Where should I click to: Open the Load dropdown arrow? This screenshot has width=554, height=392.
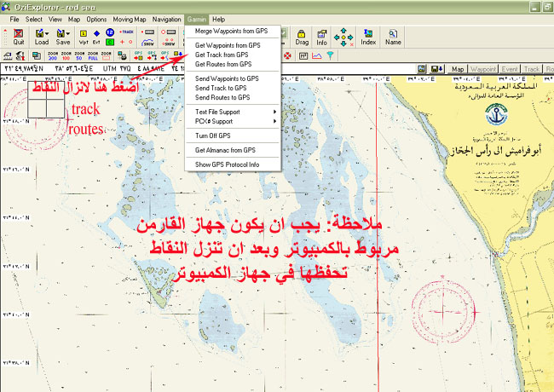click(47, 33)
